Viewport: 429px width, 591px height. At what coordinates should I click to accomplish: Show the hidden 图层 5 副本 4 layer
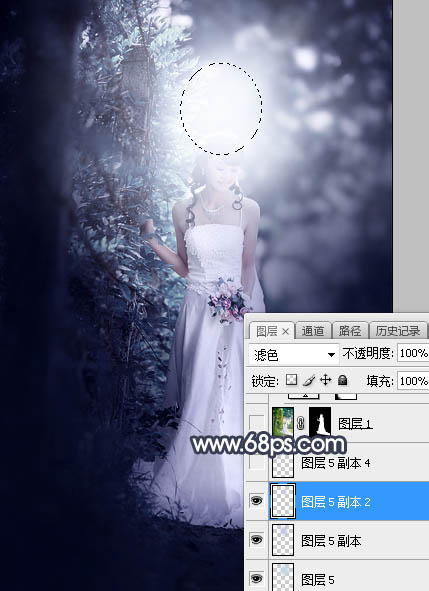(x=257, y=462)
